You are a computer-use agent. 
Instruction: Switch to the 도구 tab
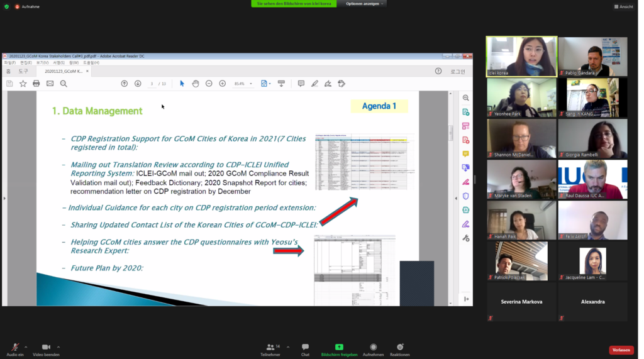pos(23,72)
